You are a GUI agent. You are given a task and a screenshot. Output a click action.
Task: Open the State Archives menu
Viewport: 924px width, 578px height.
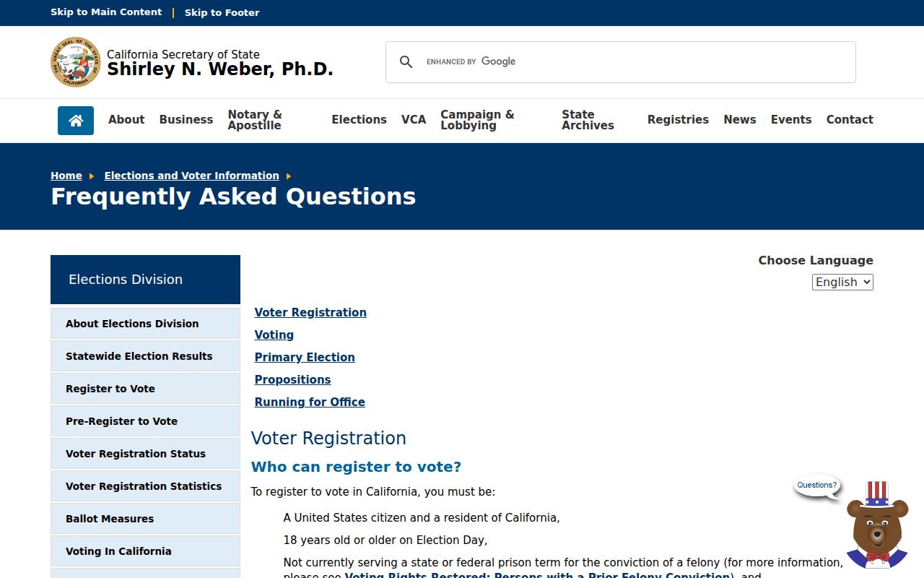[x=588, y=120]
